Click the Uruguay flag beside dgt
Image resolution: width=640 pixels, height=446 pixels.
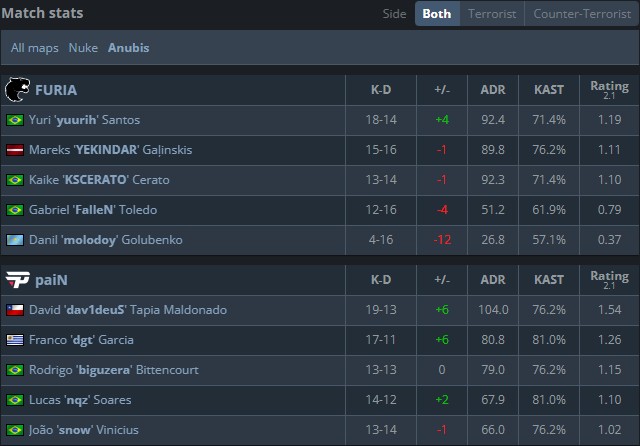pos(15,340)
